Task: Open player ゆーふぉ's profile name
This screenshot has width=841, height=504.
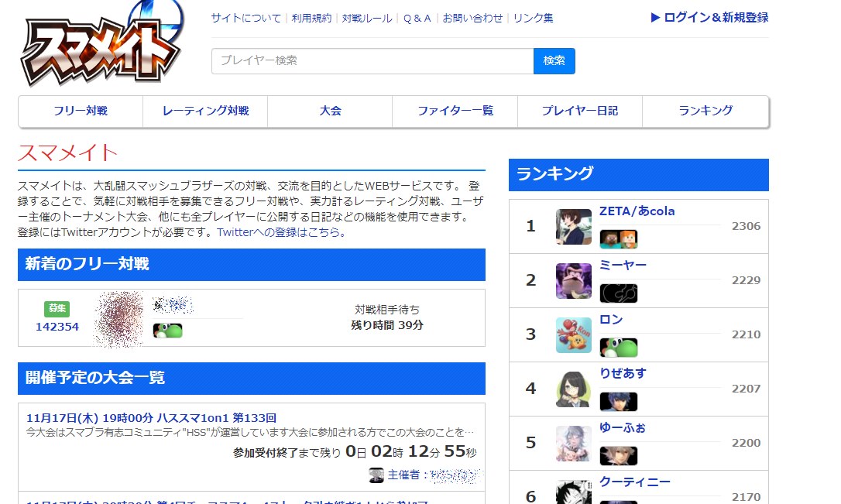Action: (622, 428)
